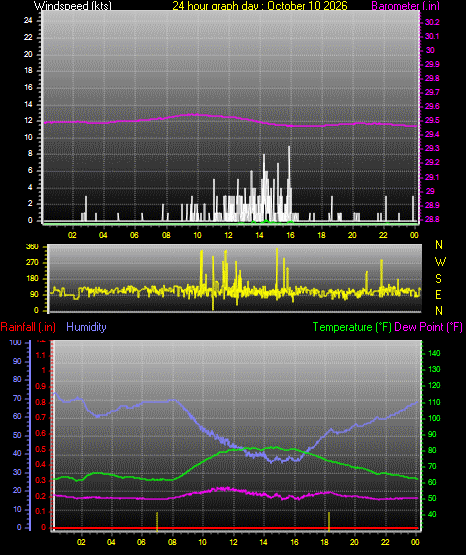Click the 1.1 rainfall scale value
The image size is (466, 555).
point(41,355)
